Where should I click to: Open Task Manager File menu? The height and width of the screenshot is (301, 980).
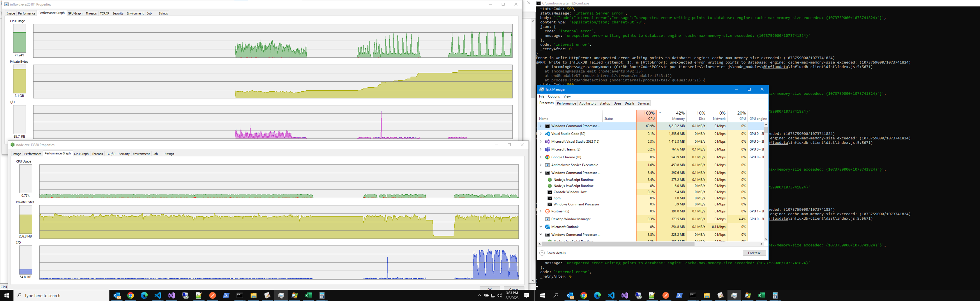542,96
